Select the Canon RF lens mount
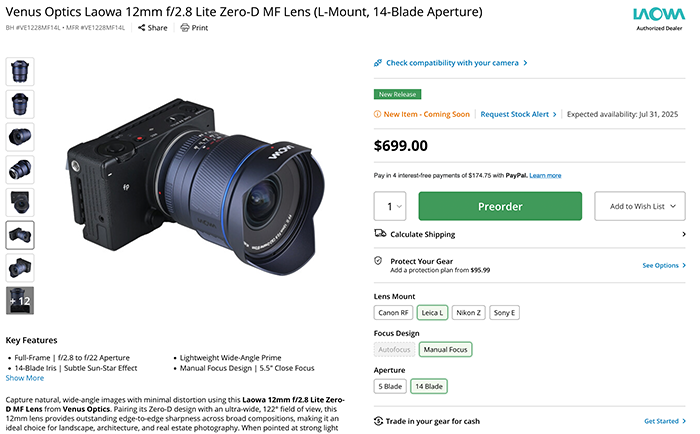Viewport: 700px width, 434px height. click(x=393, y=313)
